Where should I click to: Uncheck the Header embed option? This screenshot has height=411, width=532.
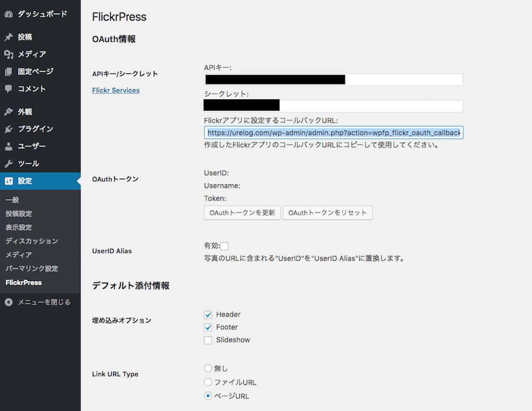point(208,315)
